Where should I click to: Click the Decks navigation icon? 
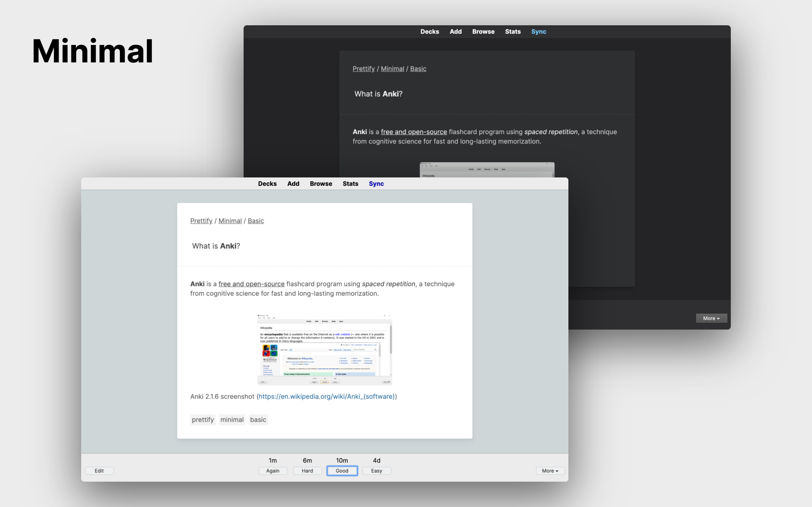(267, 184)
